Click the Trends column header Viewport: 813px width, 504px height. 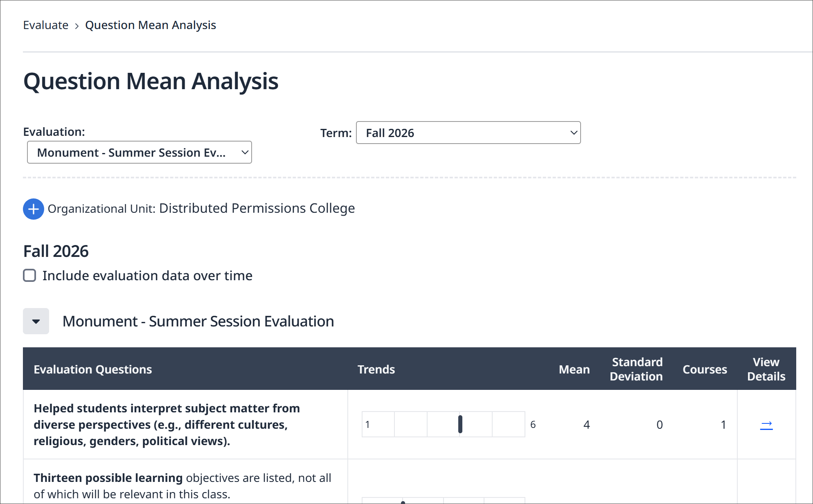(376, 369)
